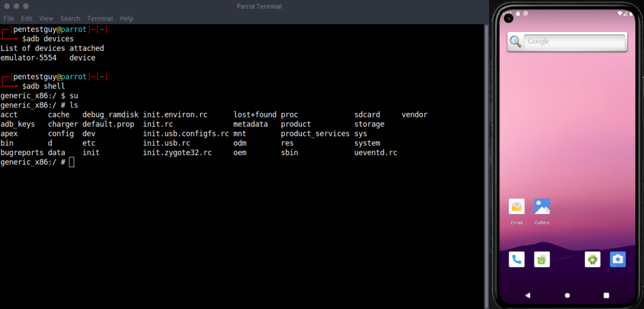Click the 'sdcard' entry
Screen dimensions: 644x309
pyautogui.click(x=367, y=115)
